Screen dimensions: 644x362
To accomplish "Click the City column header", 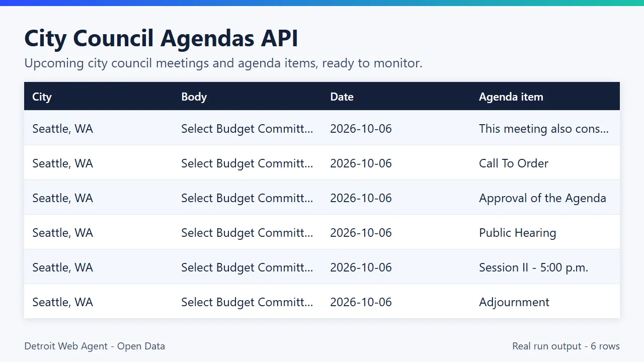I will 42,97.
